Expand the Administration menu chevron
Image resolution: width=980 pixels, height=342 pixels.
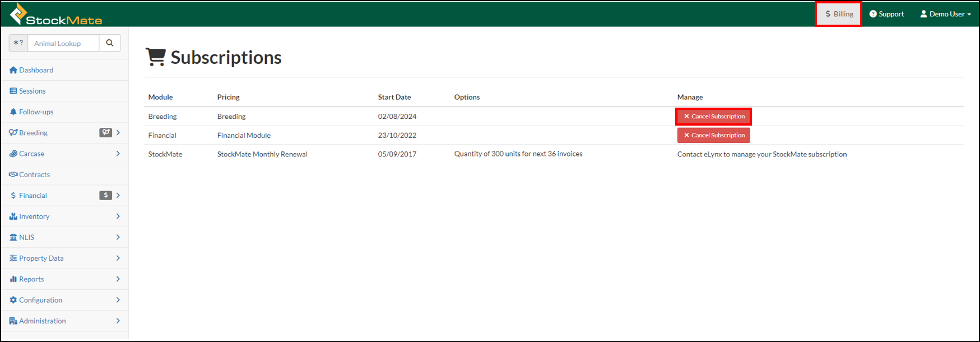point(118,321)
